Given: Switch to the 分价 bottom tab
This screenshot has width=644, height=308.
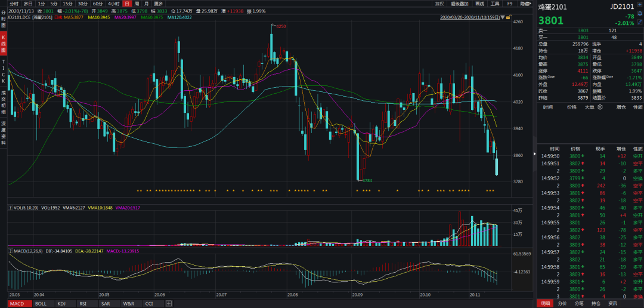Looking at the screenshot, I should coord(562,303).
